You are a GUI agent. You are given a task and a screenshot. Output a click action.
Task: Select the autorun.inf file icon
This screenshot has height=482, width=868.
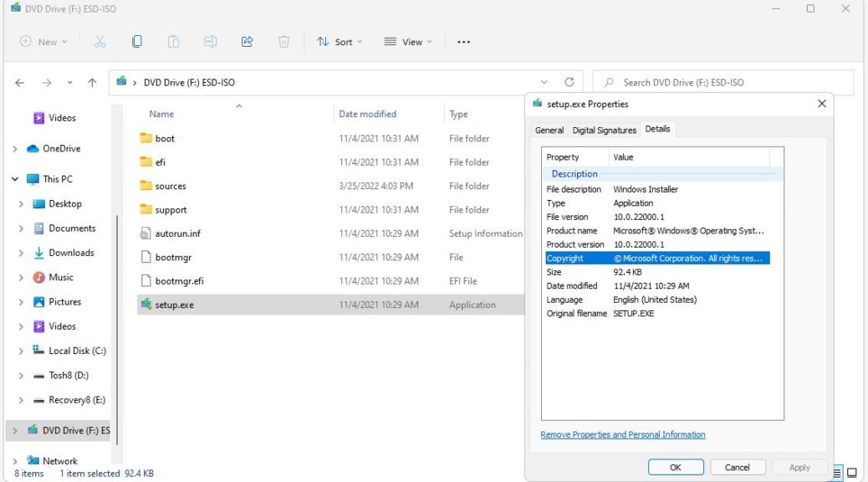click(x=146, y=233)
